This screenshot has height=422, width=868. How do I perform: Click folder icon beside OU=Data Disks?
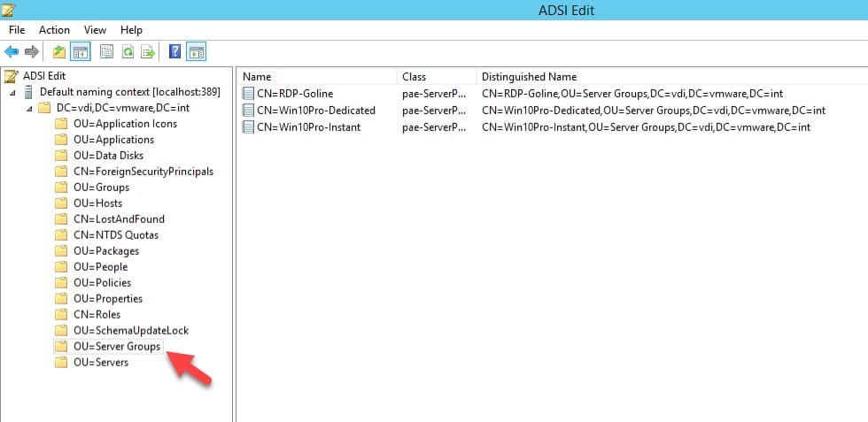(x=61, y=156)
